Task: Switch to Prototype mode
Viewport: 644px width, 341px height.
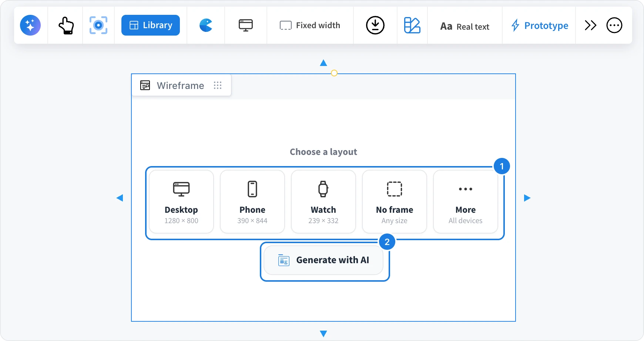Action: pyautogui.click(x=540, y=25)
